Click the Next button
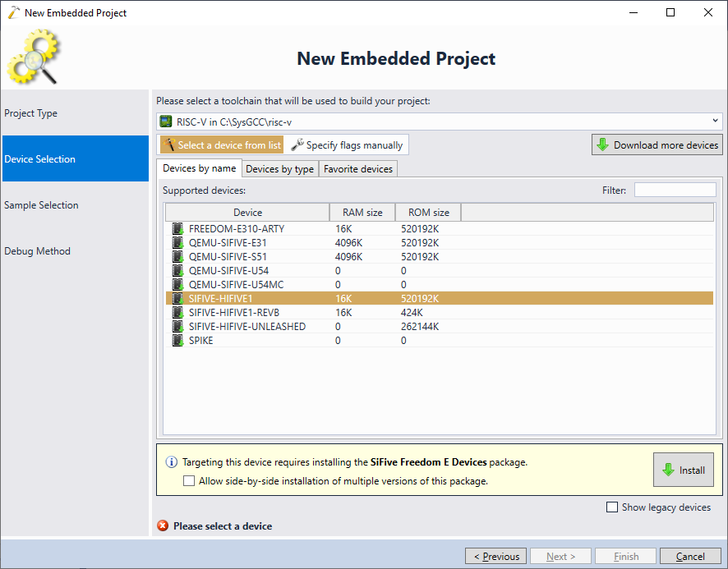 tap(561, 556)
